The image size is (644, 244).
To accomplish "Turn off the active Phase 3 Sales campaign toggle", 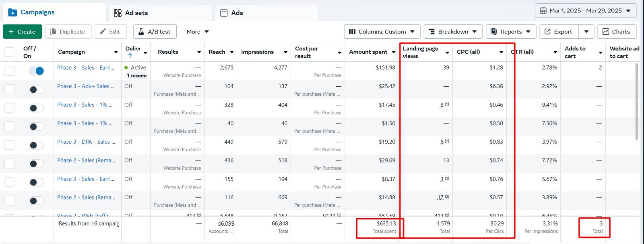I will click(36, 71).
